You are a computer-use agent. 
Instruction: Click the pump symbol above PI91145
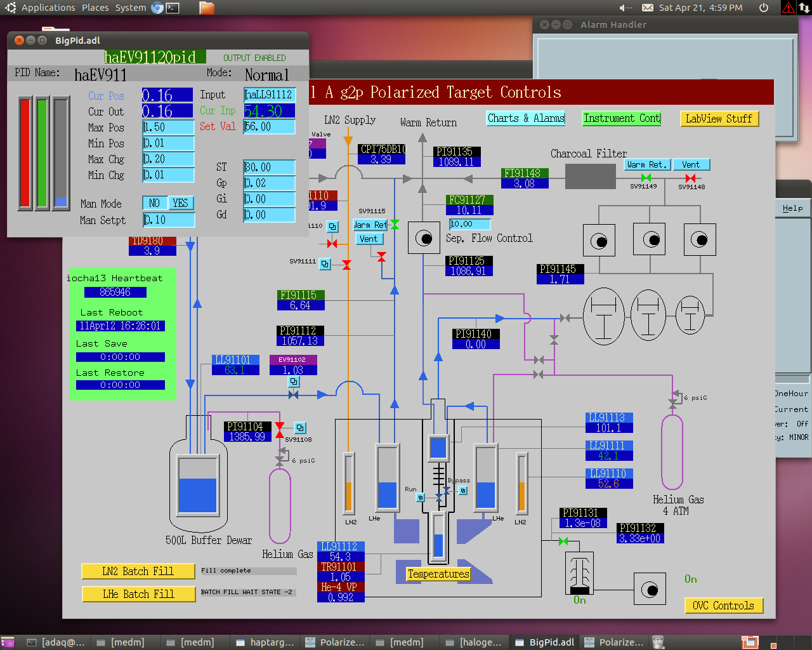[599, 240]
